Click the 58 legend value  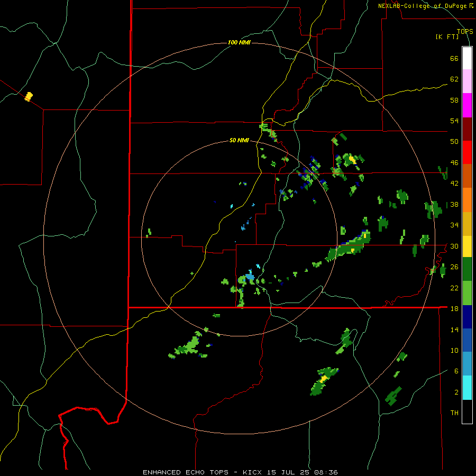454,100
